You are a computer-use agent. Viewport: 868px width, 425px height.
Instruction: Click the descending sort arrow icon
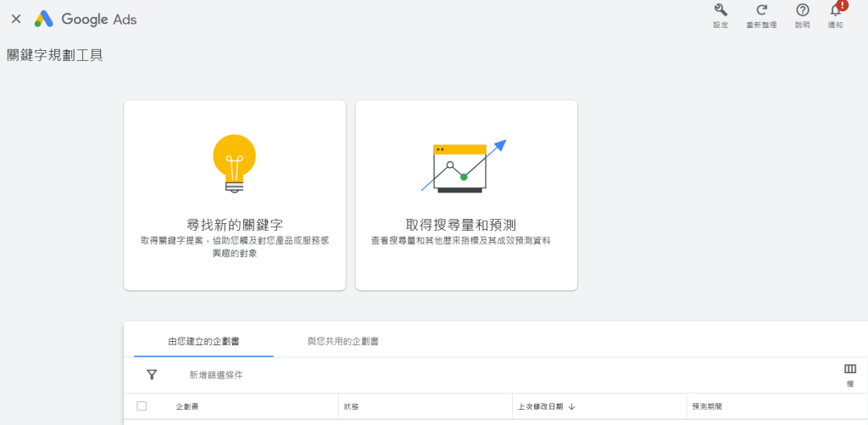[x=572, y=406]
